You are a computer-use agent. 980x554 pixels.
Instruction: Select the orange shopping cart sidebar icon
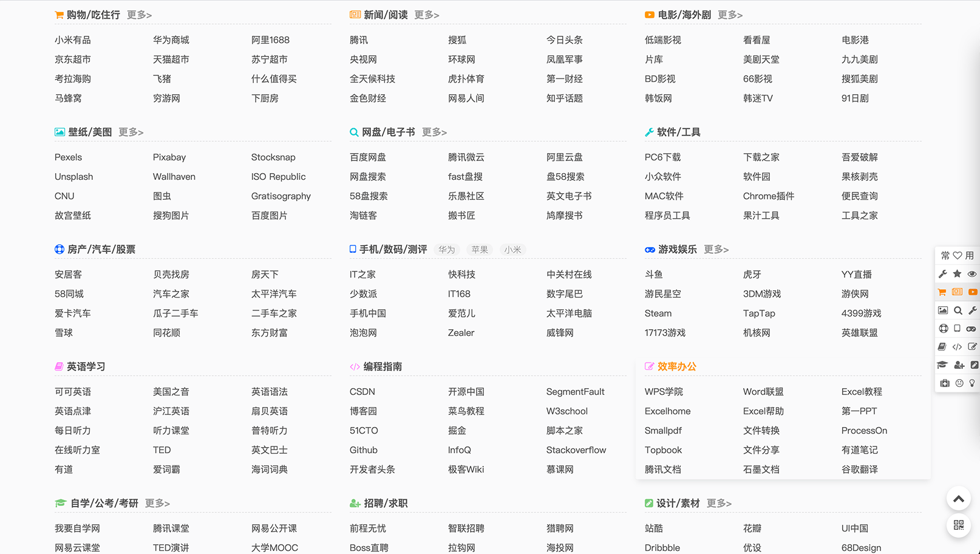tap(942, 292)
